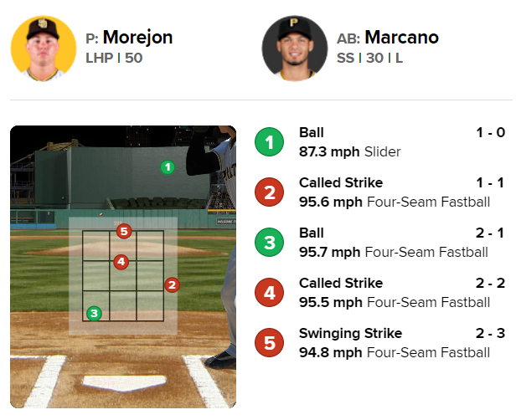Image resolution: width=521 pixels, height=420 pixels.
Task: Click green number 1 badge in pitch list
Action: tap(269, 142)
